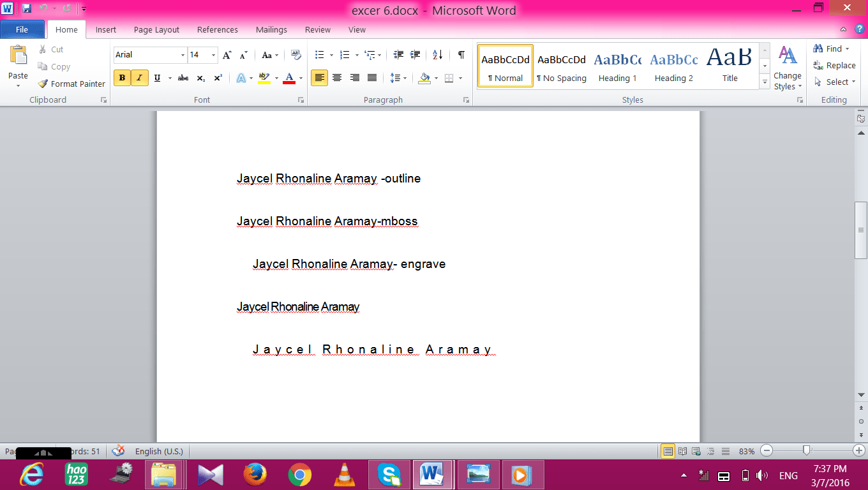This screenshot has height=490, width=868.
Task: Apply subscript formatting
Action: [x=200, y=78]
